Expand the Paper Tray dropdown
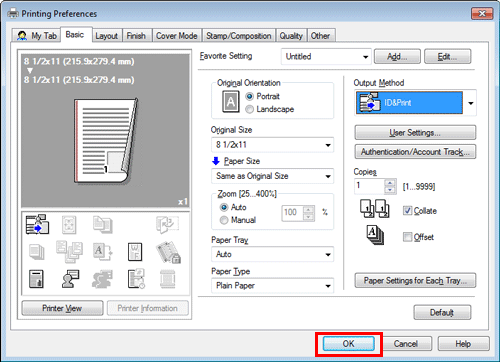 [x=272, y=254]
